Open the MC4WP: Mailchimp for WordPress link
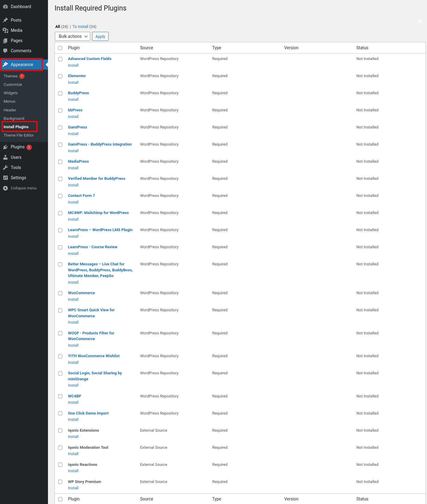 point(98,213)
